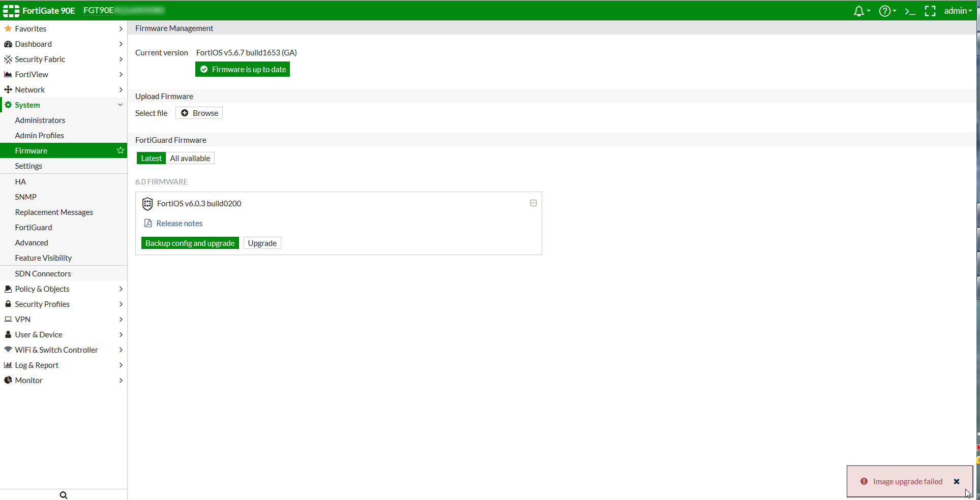Open the Release notes link
This screenshot has width=980, height=500.
pyautogui.click(x=180, y=223)
